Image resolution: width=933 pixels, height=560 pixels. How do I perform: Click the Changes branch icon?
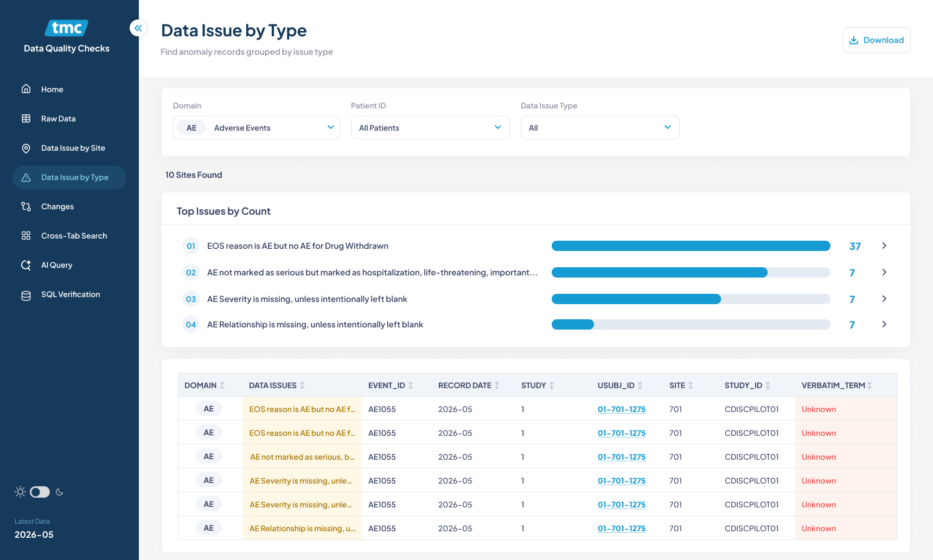coord(26,207)
